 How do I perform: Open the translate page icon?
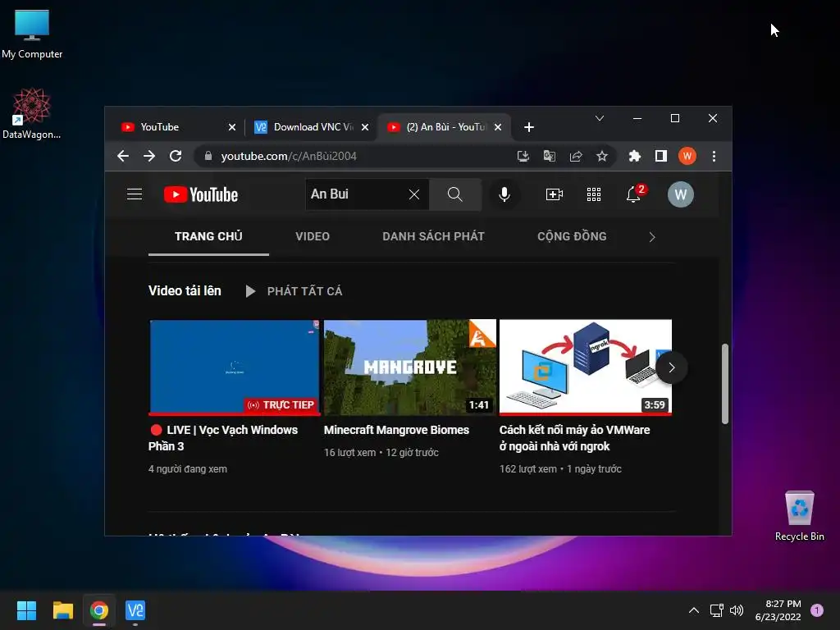549,156
